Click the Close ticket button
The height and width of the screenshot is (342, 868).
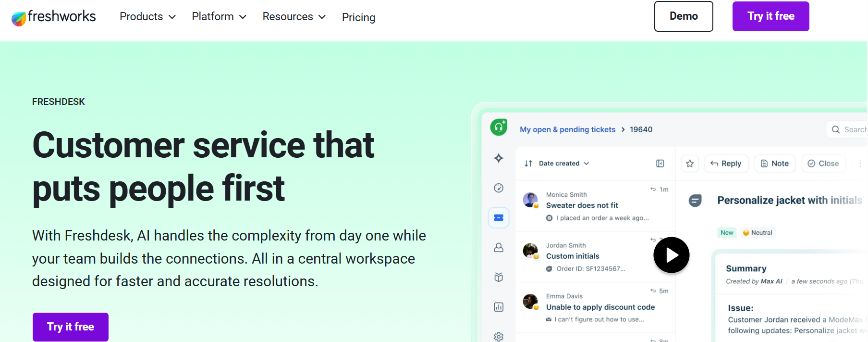823,164
